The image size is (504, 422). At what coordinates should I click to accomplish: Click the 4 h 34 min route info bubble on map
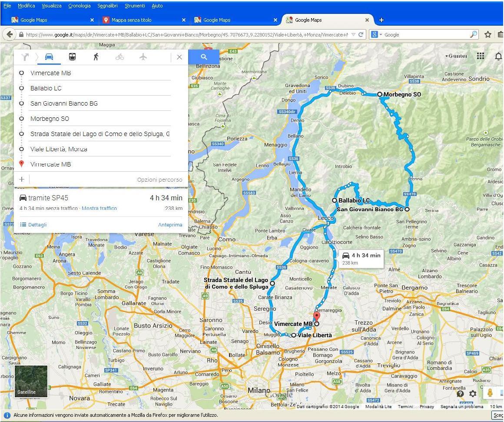tap(361, 259)
